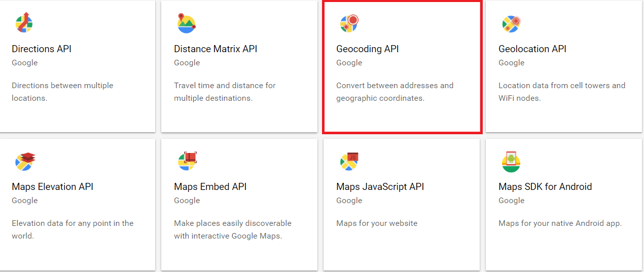Open the Geolocation API title
Viewport: 644px width, 272px height.
click(532, 49)
